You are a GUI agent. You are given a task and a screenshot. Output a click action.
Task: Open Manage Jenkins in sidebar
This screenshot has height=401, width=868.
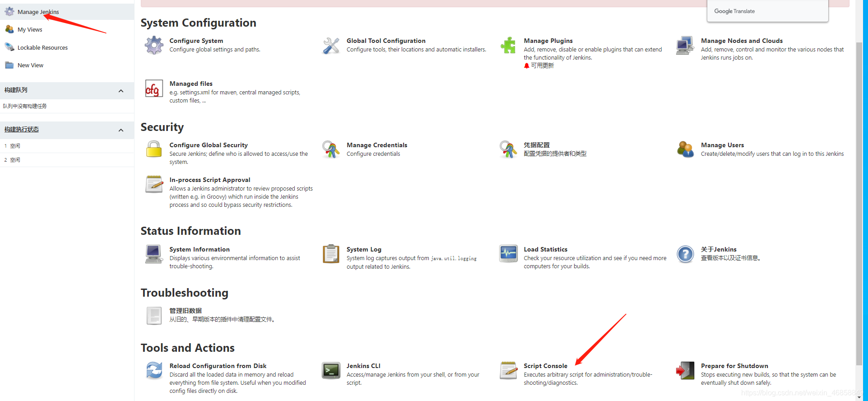(38, 12)
